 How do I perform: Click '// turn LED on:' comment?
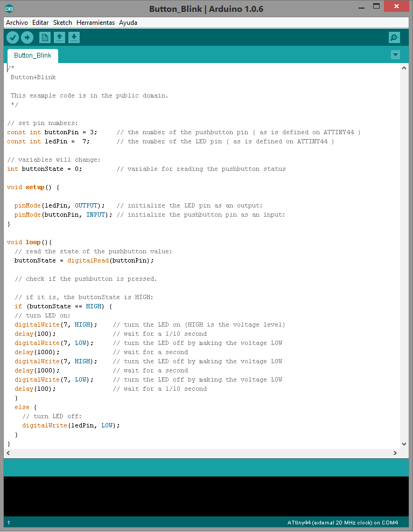(43, 315)
